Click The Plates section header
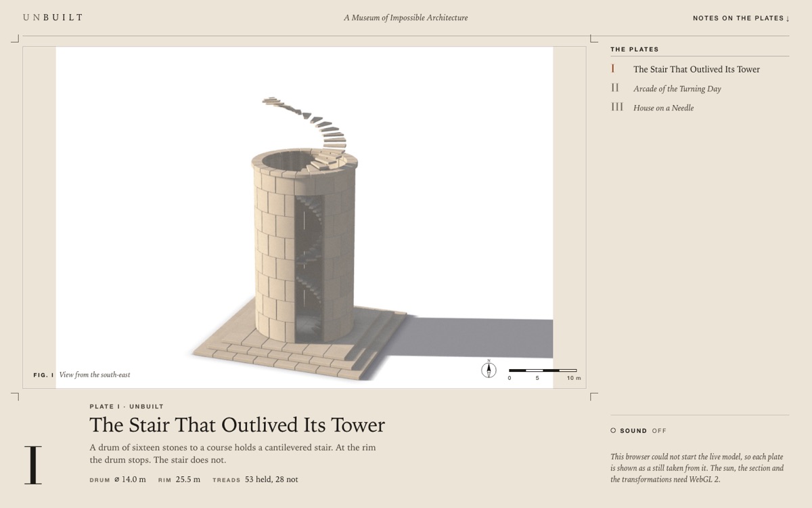Viewport: 812px width, 508px height. pos(635,49)
